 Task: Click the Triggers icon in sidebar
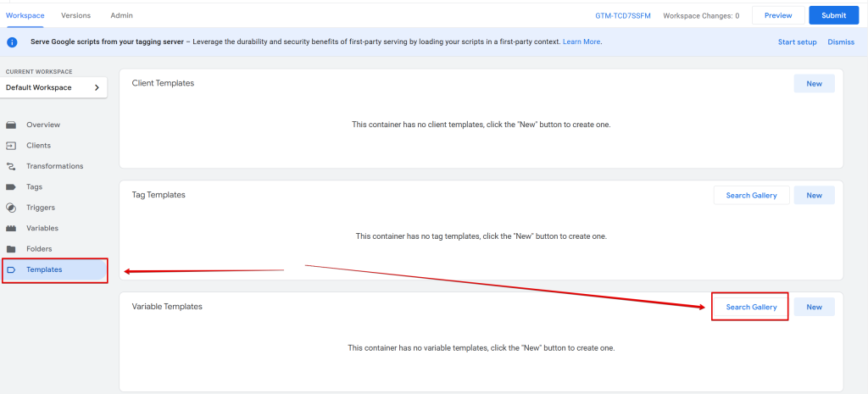point(11,208)
